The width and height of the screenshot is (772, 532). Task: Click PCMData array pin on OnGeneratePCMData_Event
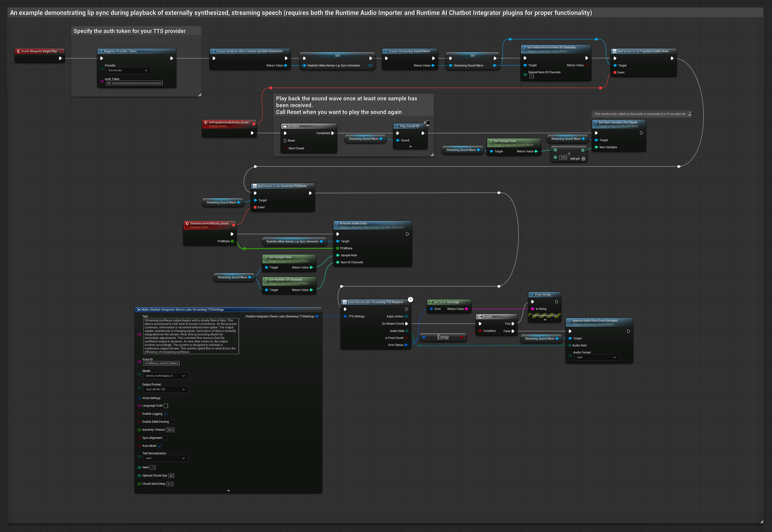point(232,241)
